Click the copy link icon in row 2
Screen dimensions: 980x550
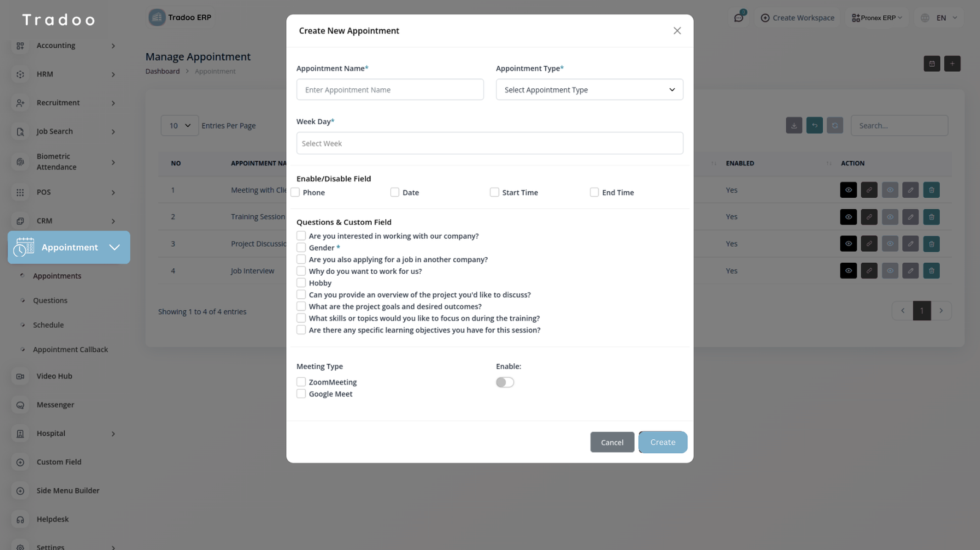[869, 217]
